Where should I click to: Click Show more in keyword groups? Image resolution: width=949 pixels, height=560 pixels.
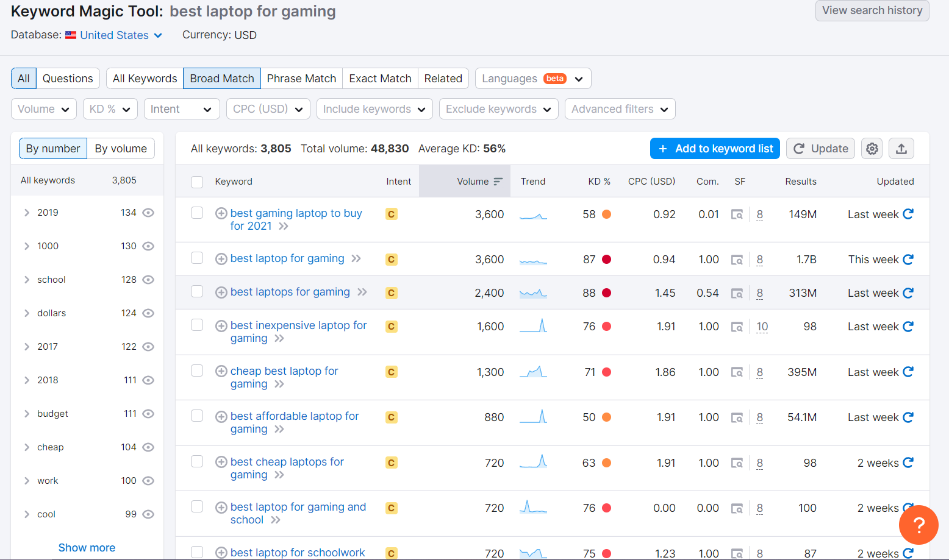(87, 548)
